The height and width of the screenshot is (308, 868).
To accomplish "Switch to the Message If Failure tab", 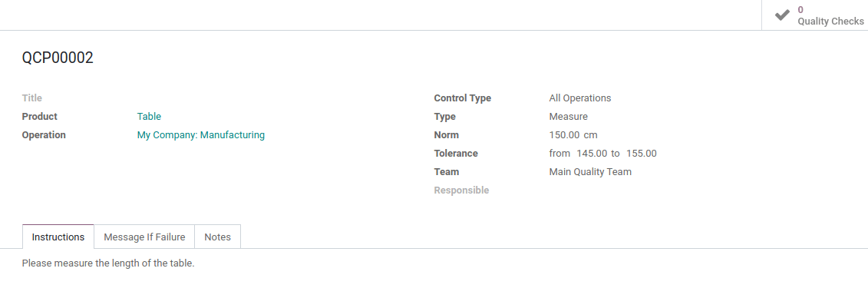I will point(144,237).
